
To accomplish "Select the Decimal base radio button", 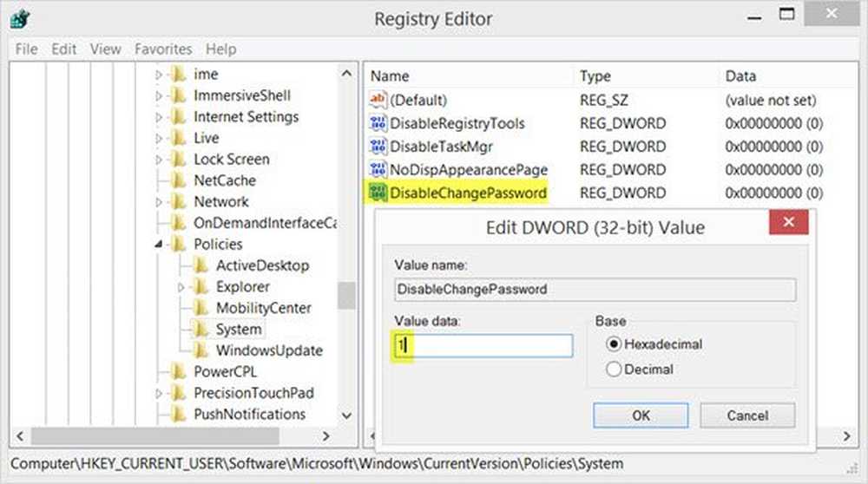I will click(614, 369).
